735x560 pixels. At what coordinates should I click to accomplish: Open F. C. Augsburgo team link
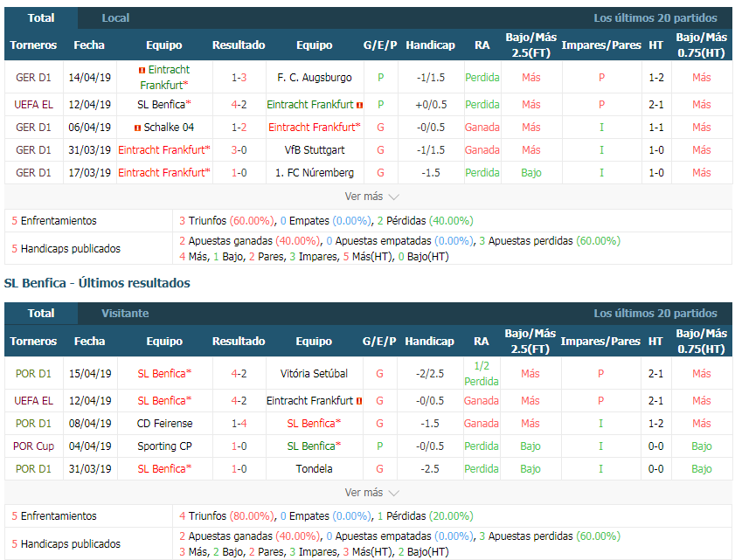[x=314, y=78]
